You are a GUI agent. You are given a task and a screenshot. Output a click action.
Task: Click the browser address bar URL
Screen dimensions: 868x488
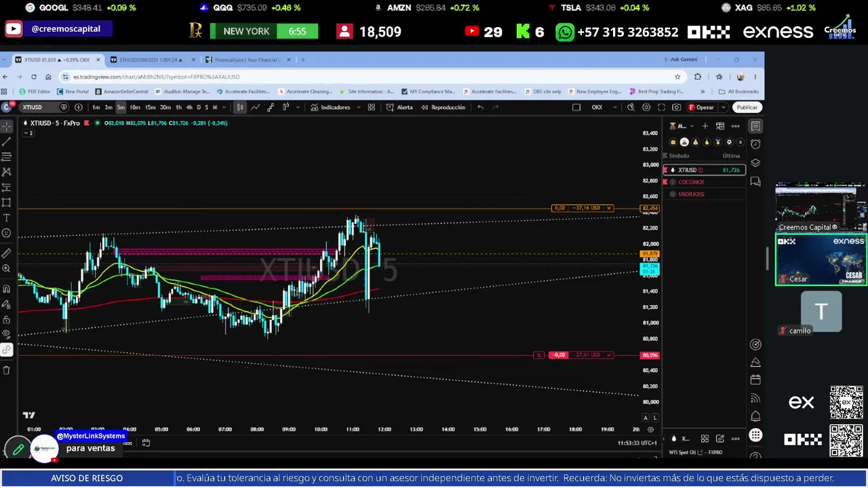(156, 77)
